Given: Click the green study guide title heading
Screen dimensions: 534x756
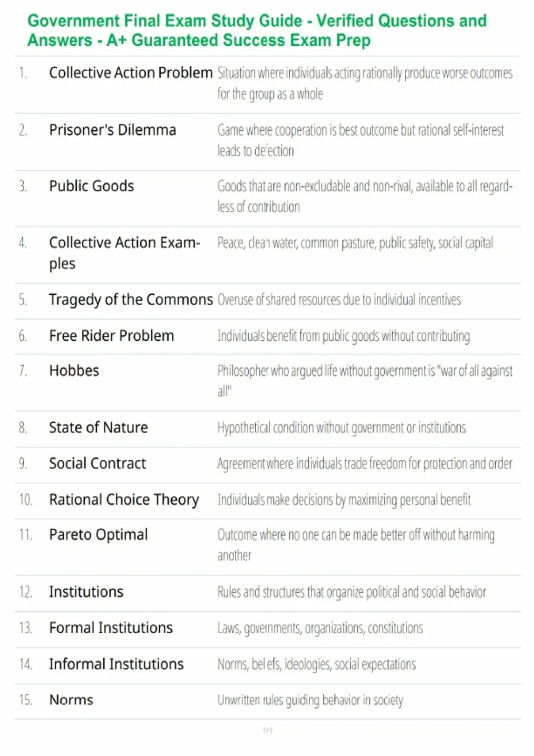Looking at the screenshot, I should click(257, 30).
